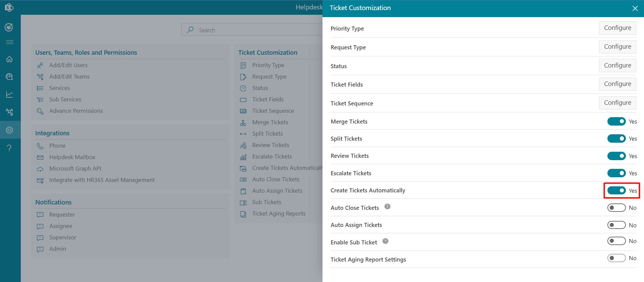Viewport: 644px width, 282px height.
Task: Toggle Escalate Tickets off
Action: [x=616, y=173]
